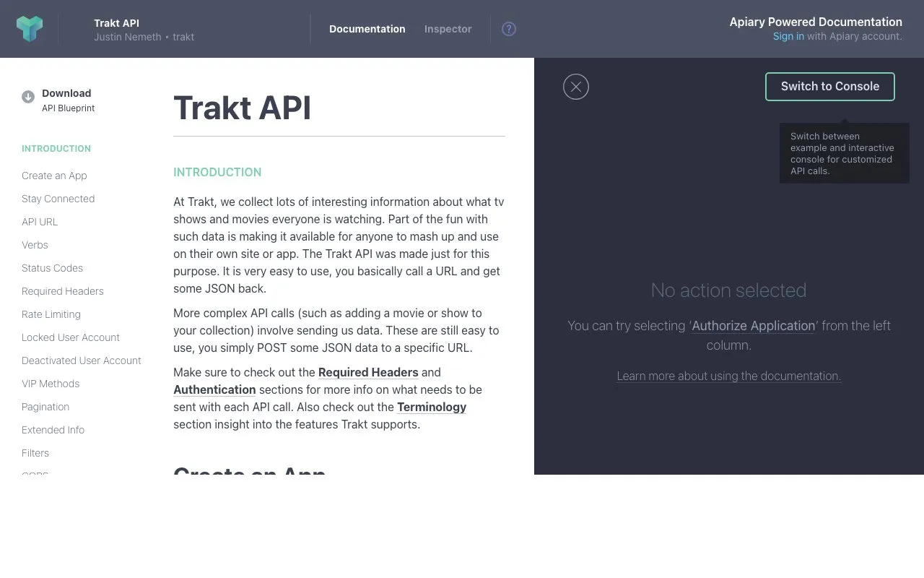Open the API URL sidebar section

coord(40,222)
